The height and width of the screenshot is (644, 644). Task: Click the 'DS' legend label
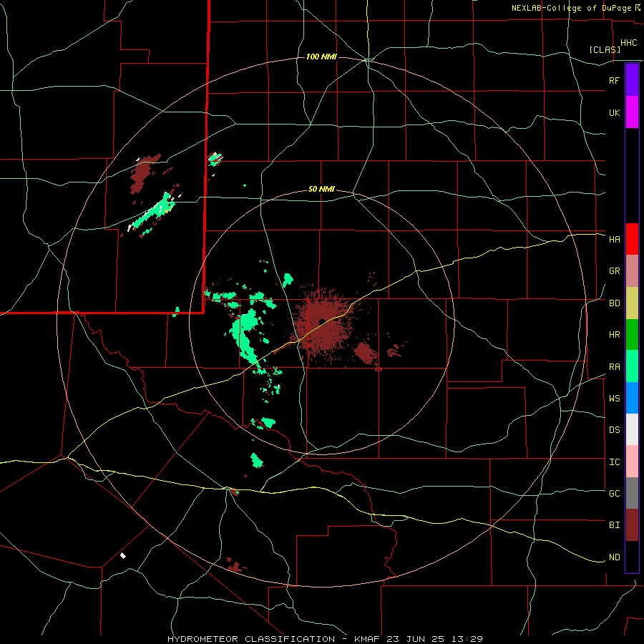coord(615,430)
